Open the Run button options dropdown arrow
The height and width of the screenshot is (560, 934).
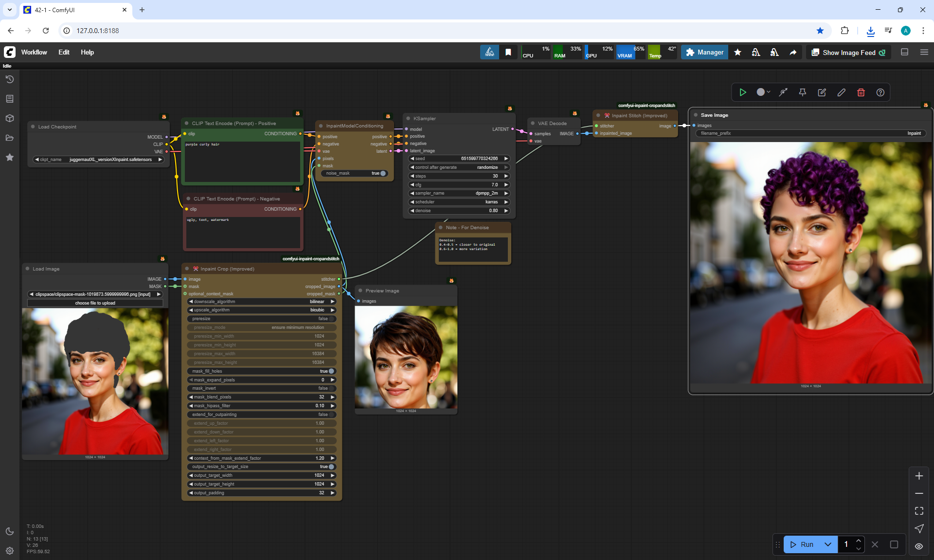click(827, 544)
